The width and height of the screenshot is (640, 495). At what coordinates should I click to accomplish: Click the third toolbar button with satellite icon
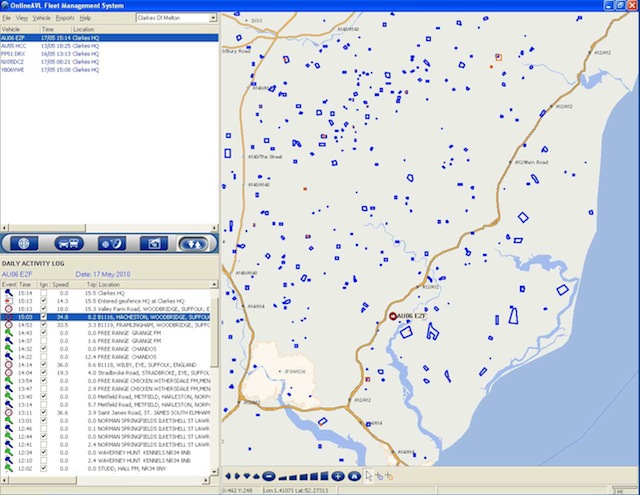(x=109, y=243)
